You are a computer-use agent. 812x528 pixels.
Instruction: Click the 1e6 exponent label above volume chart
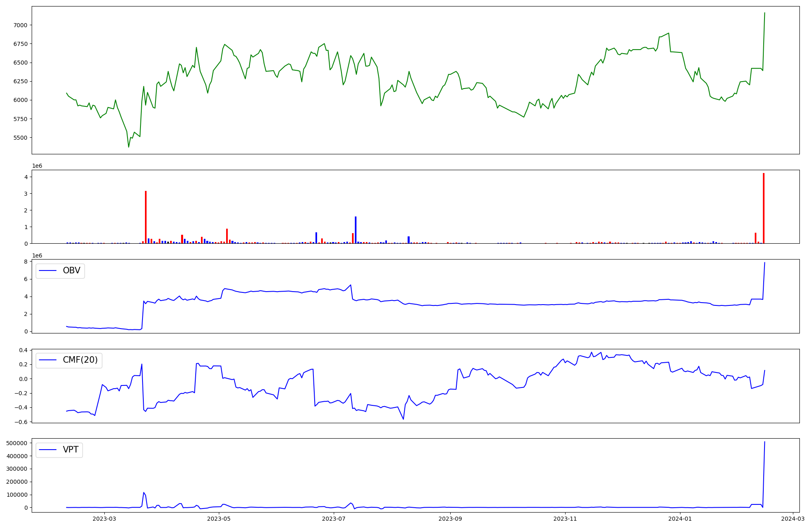[37, 166]
